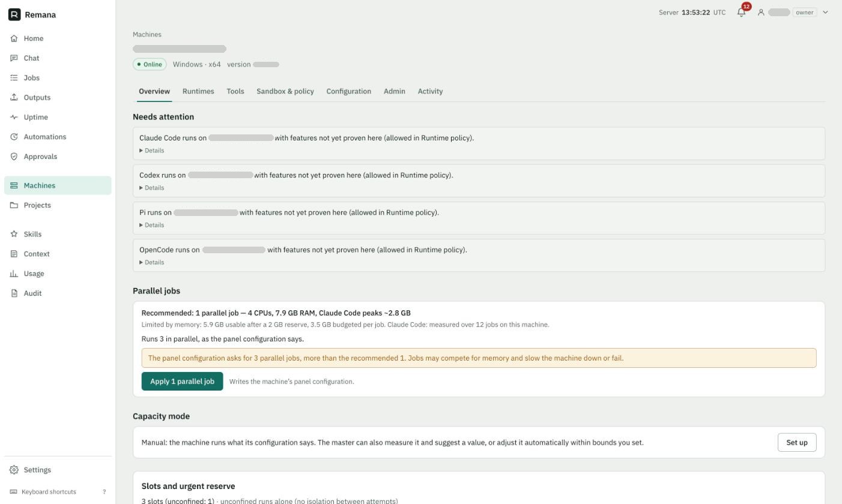Select the Overview tab
Image resolution: width=842 pixels, height=504 pixels.
154,91
